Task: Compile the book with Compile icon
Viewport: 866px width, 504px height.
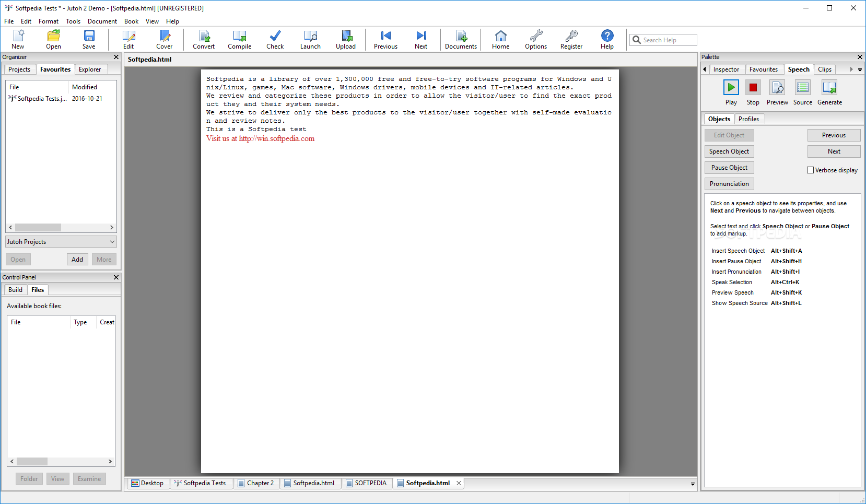Action: click(240, 40)
